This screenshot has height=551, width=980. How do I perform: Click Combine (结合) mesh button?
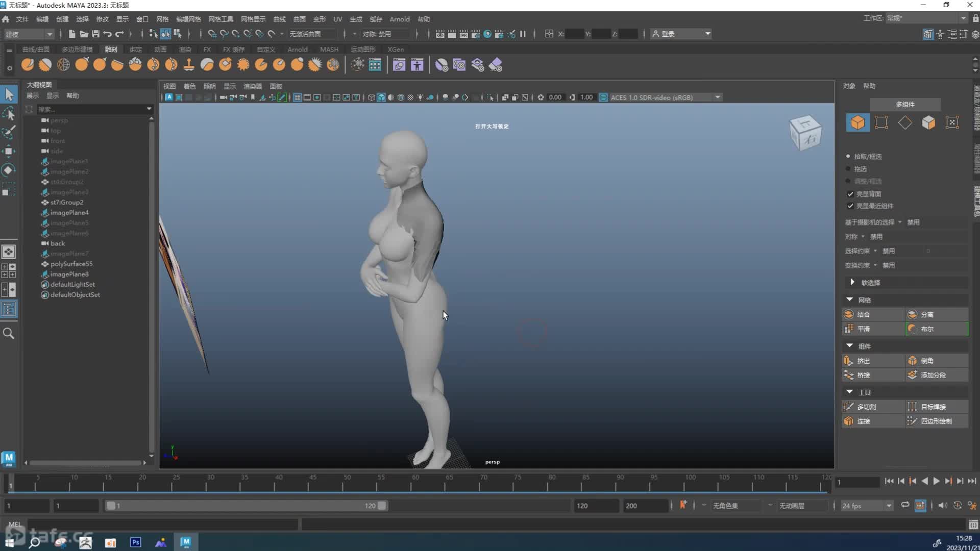click(873, 314)
